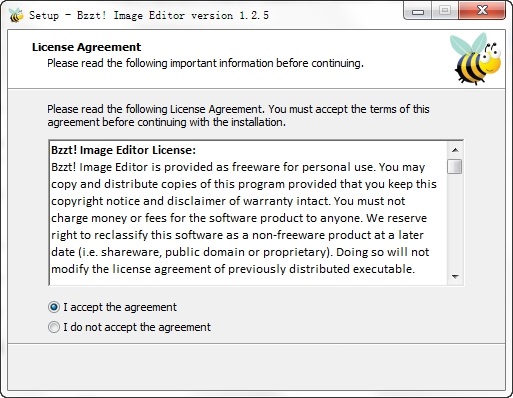
Task: Click the empty scrollbar track below the thumb
Action: click(x=455, y=221)
